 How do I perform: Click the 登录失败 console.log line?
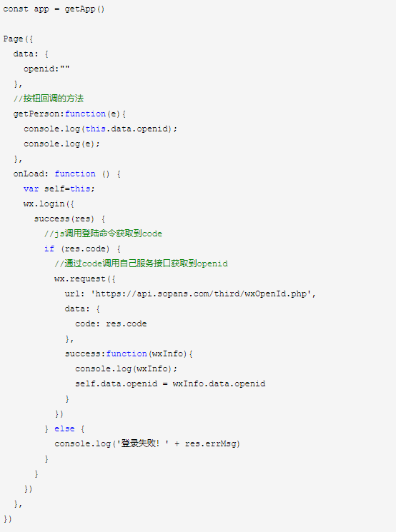pos(147,443)
